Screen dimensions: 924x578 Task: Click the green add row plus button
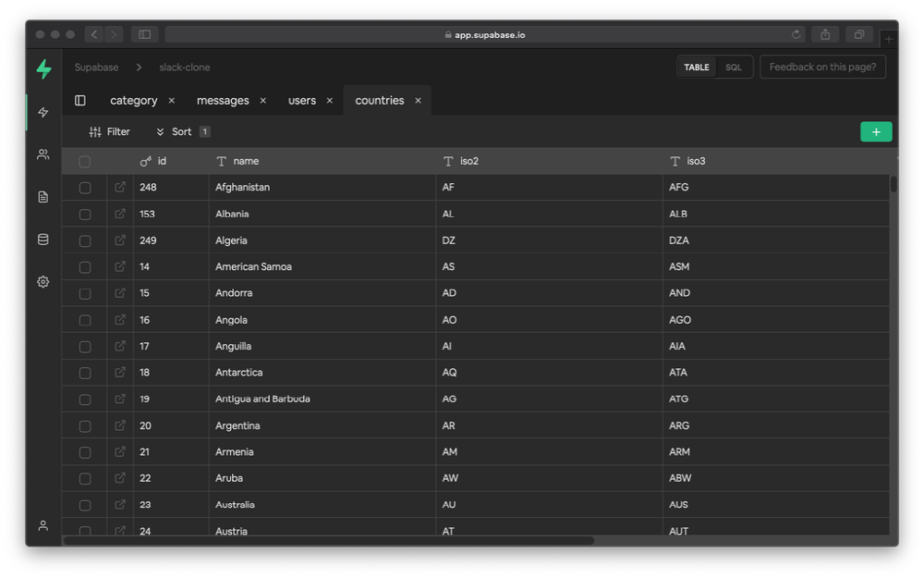(x=876, y=132)
